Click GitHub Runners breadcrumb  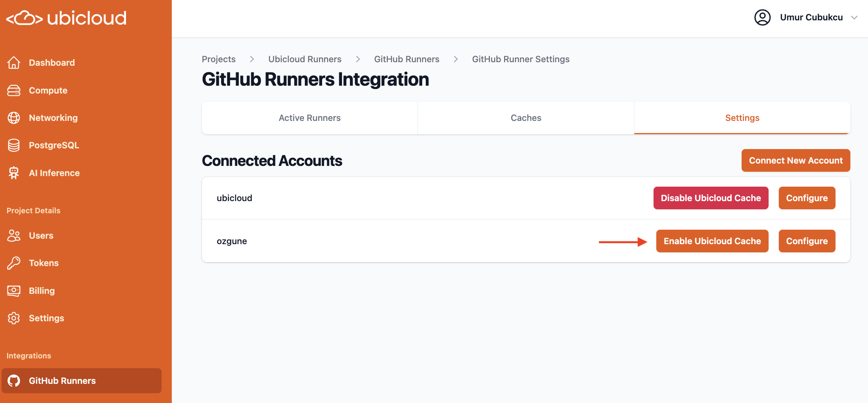(407, 59)
